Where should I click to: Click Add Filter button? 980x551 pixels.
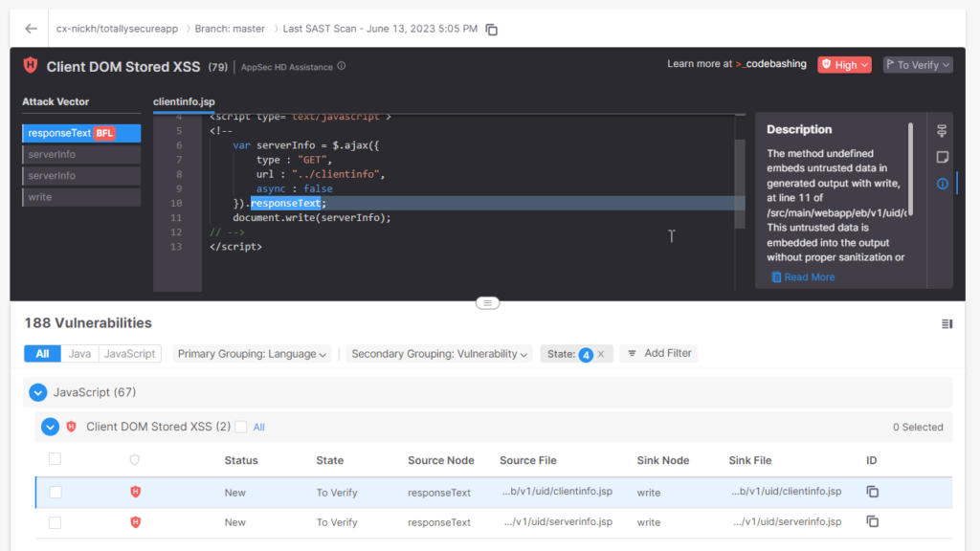[658, 353]
